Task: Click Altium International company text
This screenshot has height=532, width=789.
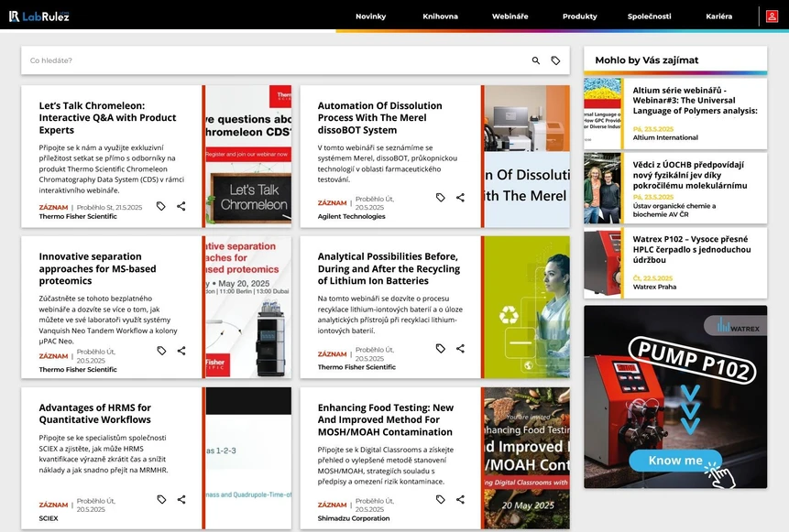Action: click(x=665, y=137)
